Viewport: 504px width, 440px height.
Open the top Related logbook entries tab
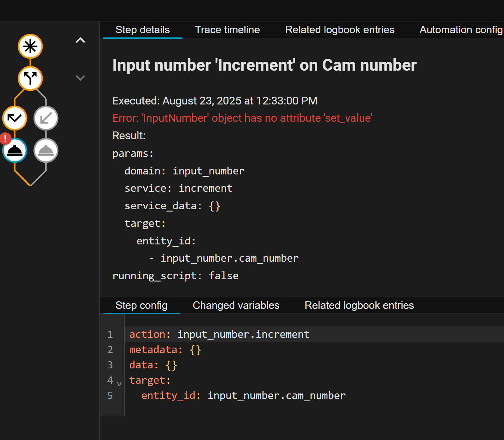tap(339, 30)
